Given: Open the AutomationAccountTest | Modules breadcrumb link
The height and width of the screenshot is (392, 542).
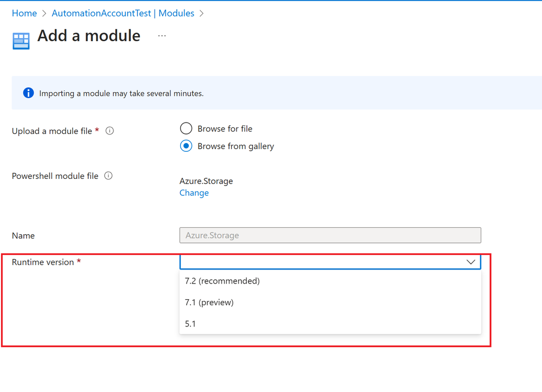Looking at the screenshot, I should [x=123, y=13].
